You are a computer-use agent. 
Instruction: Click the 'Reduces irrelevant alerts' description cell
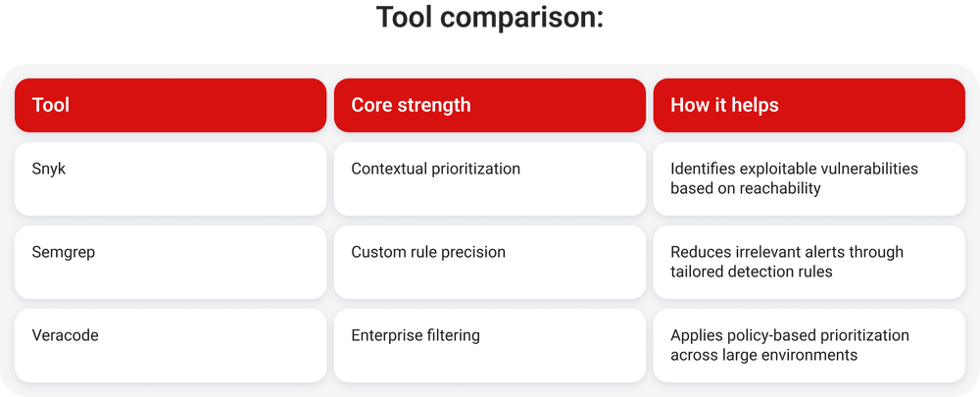[x=809, y=262]
